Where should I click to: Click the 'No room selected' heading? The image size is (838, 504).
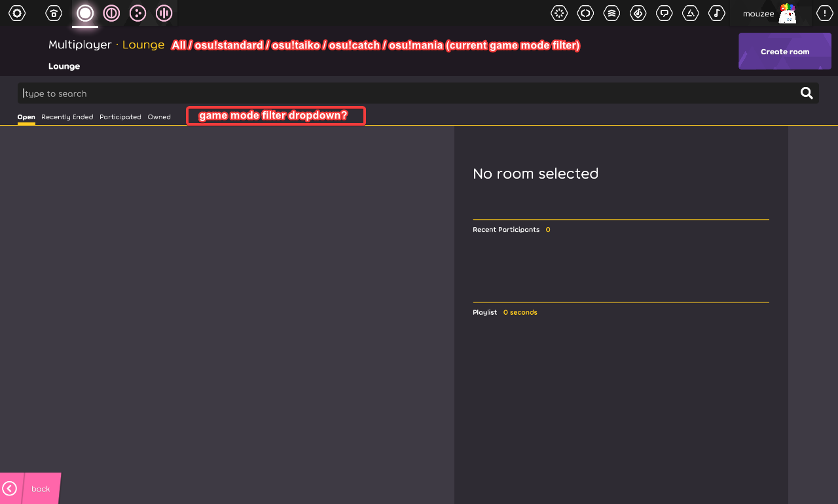(x=536, y=173)
